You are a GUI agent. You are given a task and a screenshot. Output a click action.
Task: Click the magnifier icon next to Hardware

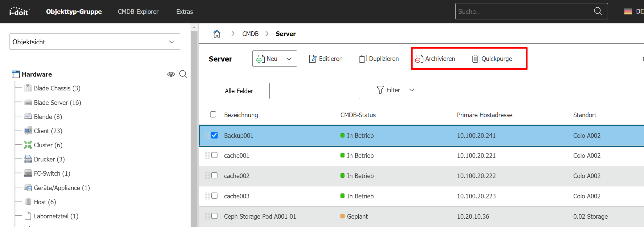pos(183,74)
